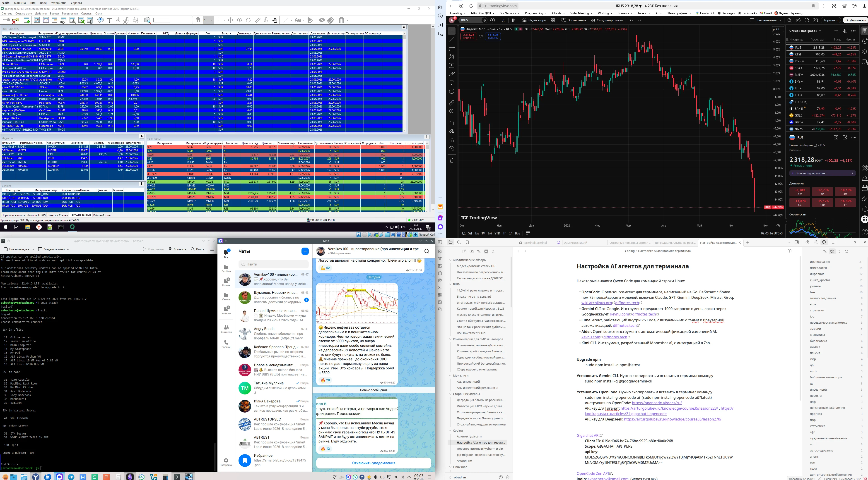Click the Опубликовать button in TradingView

tap(855, 20)
